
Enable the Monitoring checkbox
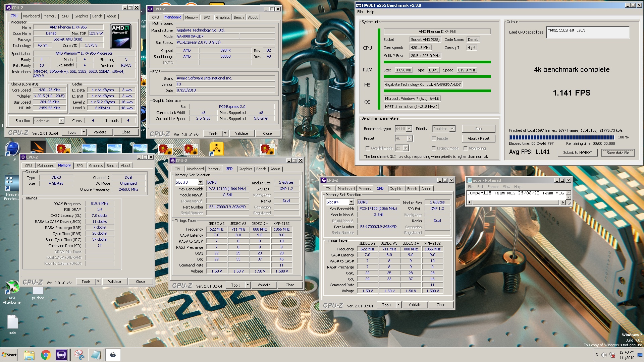(x=466, y=148)
